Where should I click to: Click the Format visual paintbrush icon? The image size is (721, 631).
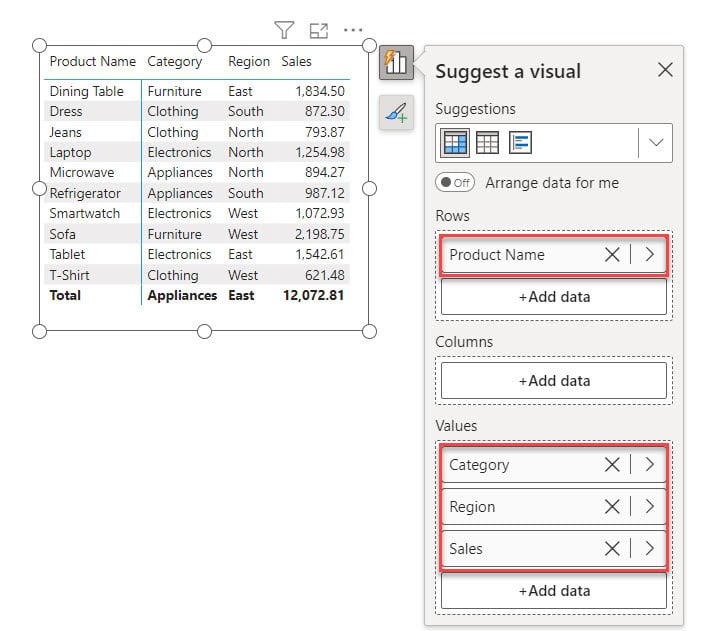(x=396, y=113)
